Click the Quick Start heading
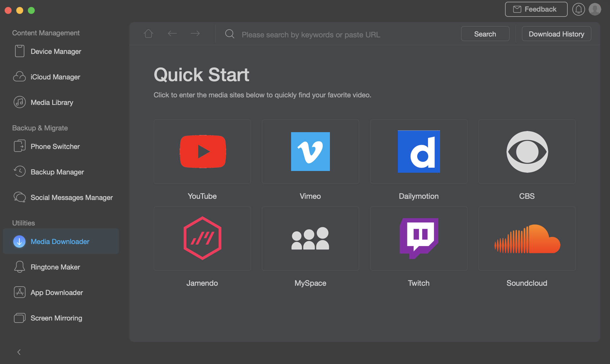Image resolution: width=610 pixels, height=364 pixels. [x=201, y=75]
